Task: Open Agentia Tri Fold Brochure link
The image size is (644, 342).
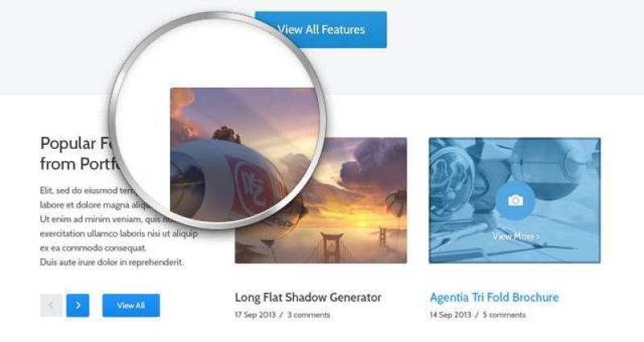Action: 494,297
